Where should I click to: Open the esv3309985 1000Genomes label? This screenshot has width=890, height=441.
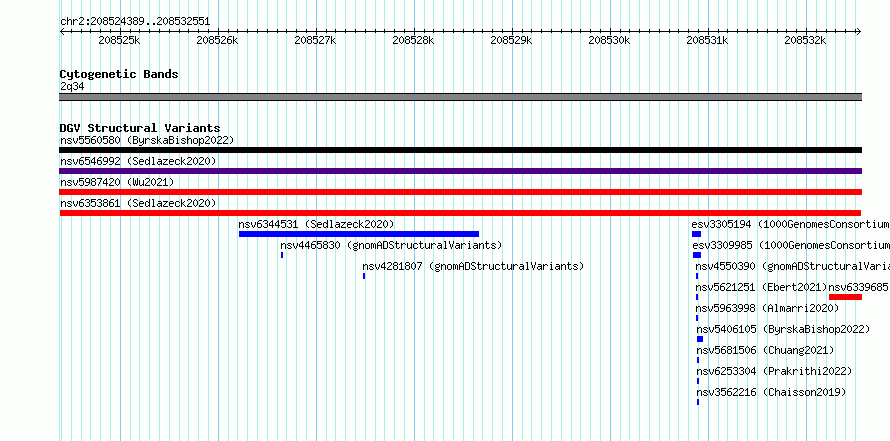pyautogui.click(x=791, y=245)
